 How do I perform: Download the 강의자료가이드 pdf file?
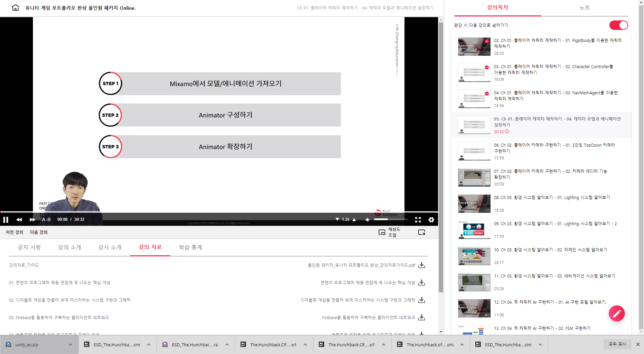[x=422, y=265]
